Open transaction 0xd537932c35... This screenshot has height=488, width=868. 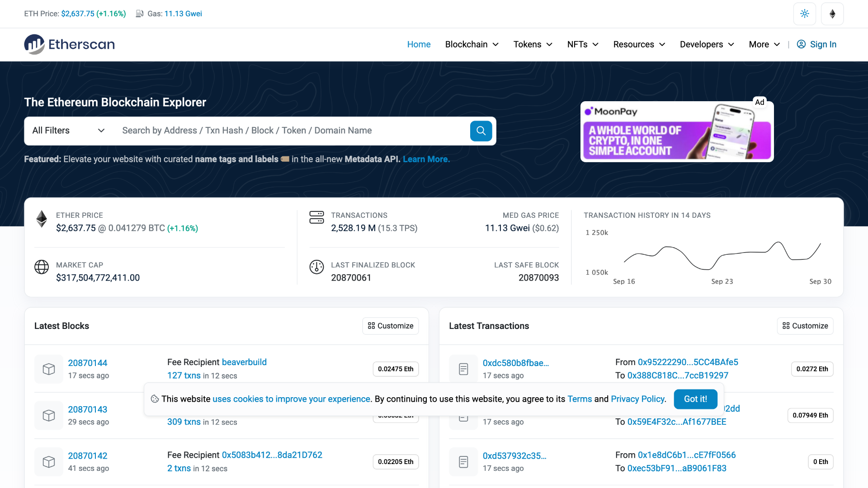(514, 456)
